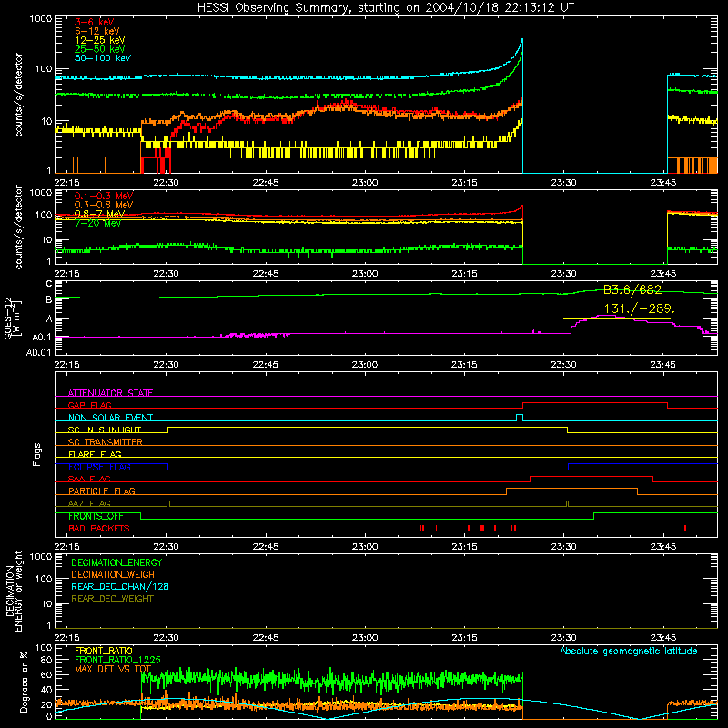Click the 'B3.6/682' flare annotation
Viewport: 728px width, 728px height.
coord(632,290)
